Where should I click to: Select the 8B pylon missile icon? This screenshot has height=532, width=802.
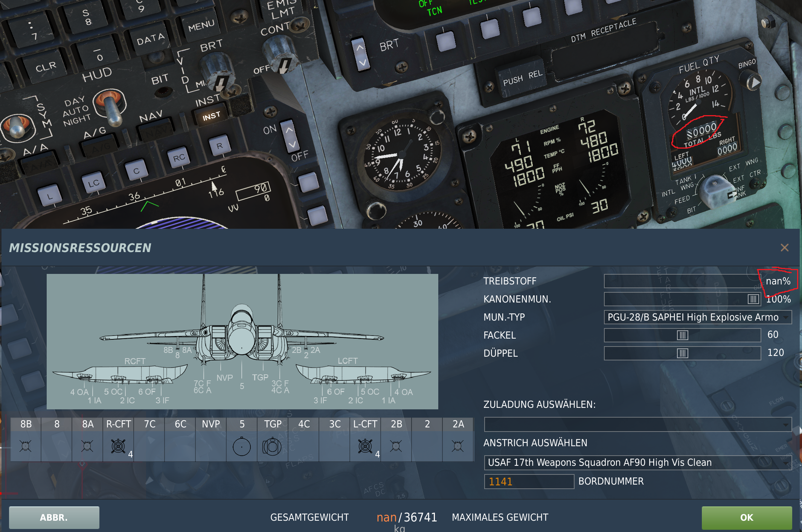click(x=26, y=446)
